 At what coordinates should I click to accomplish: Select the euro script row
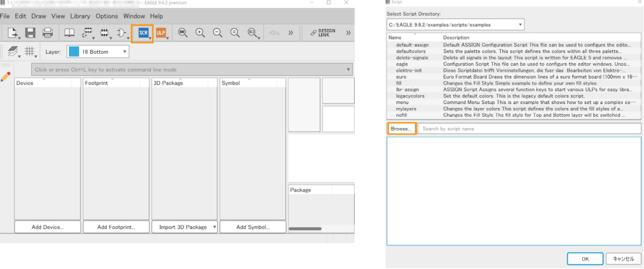point(514,77)
